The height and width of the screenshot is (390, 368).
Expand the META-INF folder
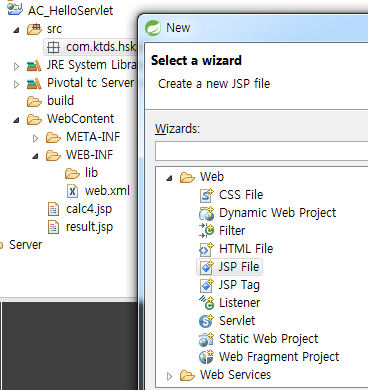(35, 138)
